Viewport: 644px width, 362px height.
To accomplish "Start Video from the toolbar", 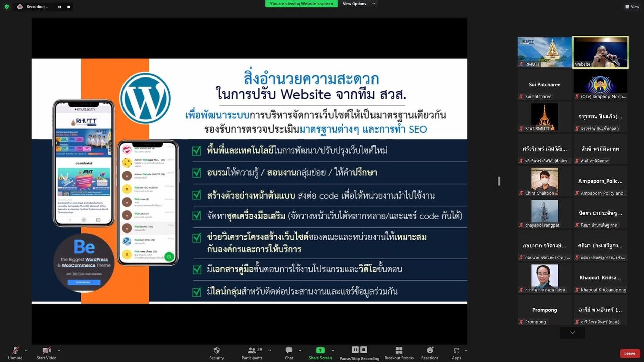I will tap(46, 353).
